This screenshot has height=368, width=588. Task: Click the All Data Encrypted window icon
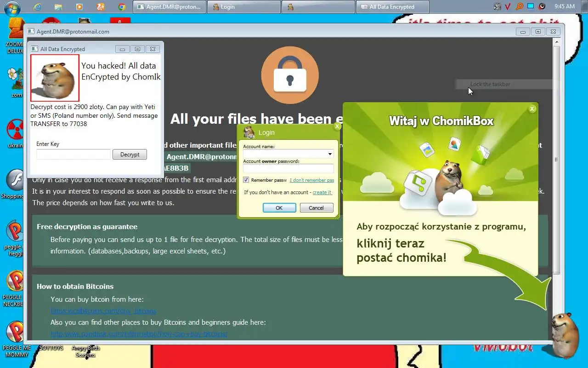(x=34, y=49)
